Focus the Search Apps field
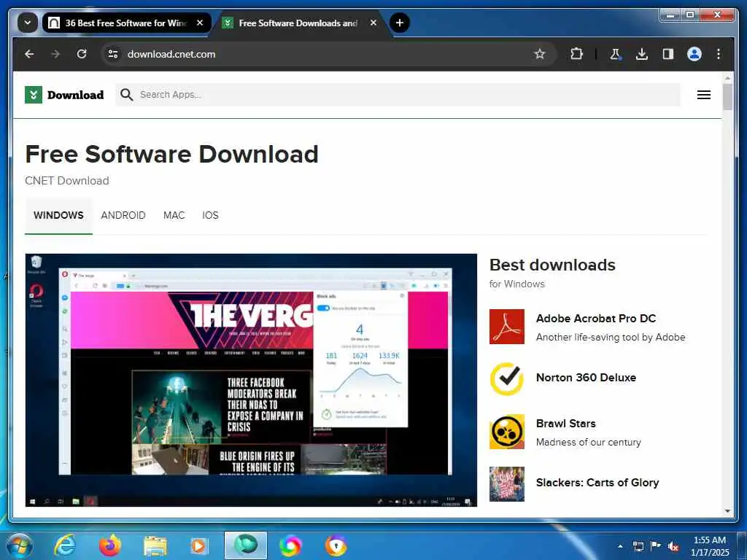Viewport: 747px width, 560px height. click(x=398, y=94)
